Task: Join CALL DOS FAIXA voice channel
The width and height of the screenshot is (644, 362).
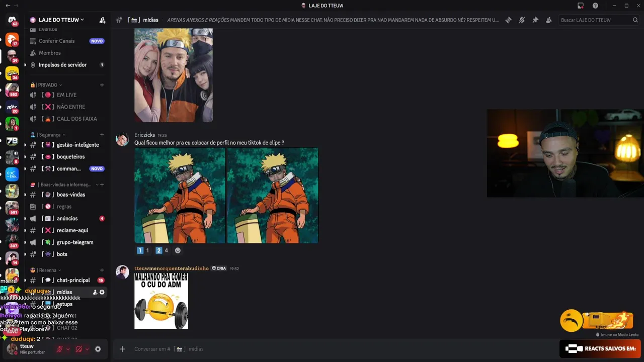Action: (x=67, y=119)
